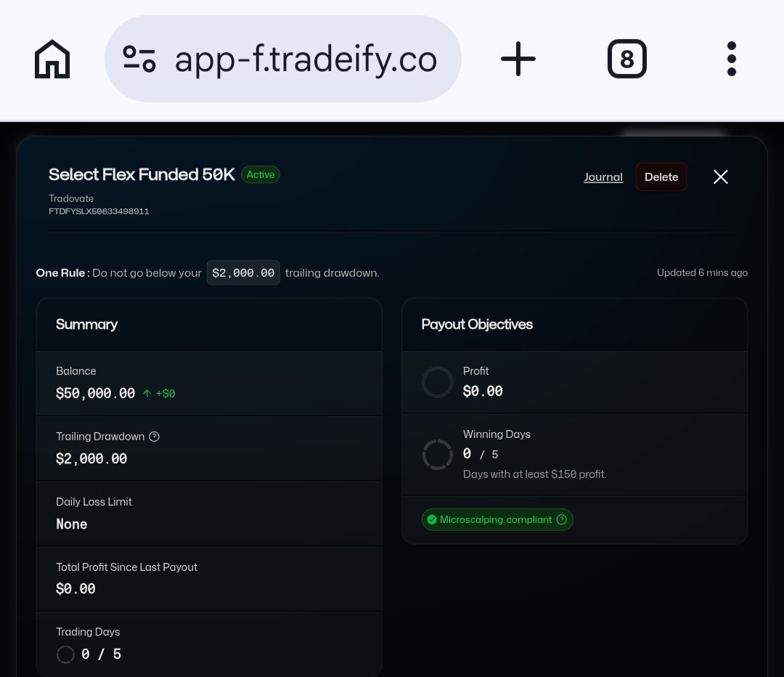Image resolution: width=784 pixels, height=677 pixels.
Task: Open a new tab with plus icon
Action: tap(518, 59)
